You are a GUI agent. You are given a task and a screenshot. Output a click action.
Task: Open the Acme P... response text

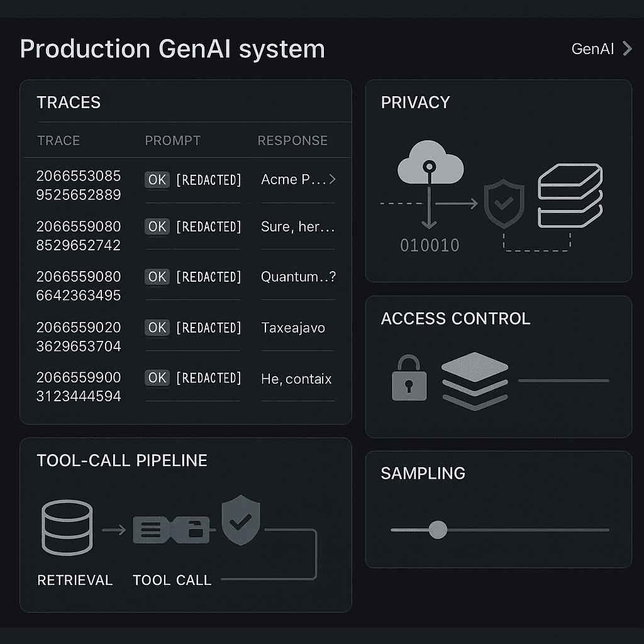(x=293, y=179)
